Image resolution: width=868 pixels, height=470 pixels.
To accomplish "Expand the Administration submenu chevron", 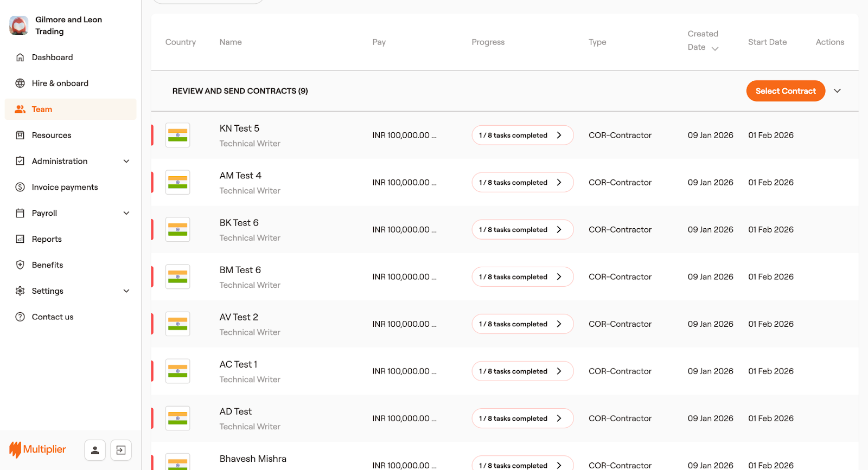I will pyautogui.click(x=126, y=161).
